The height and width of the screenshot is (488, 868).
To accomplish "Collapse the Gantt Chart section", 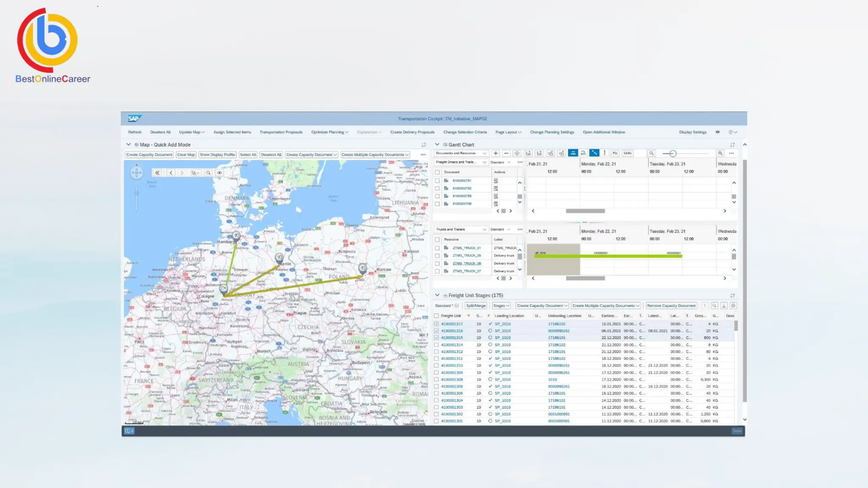I will point(437,144).
